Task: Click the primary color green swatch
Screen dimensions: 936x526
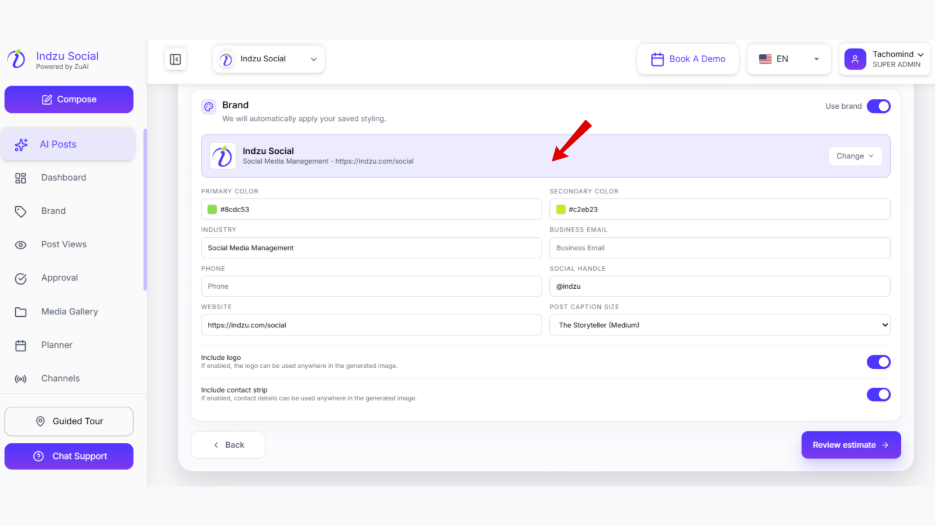Action: (212, 210)
